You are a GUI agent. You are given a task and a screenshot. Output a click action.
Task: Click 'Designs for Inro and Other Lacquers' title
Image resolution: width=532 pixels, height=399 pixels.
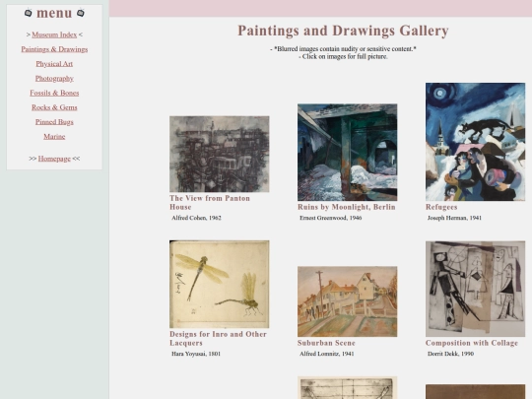[x=218, y=339]
